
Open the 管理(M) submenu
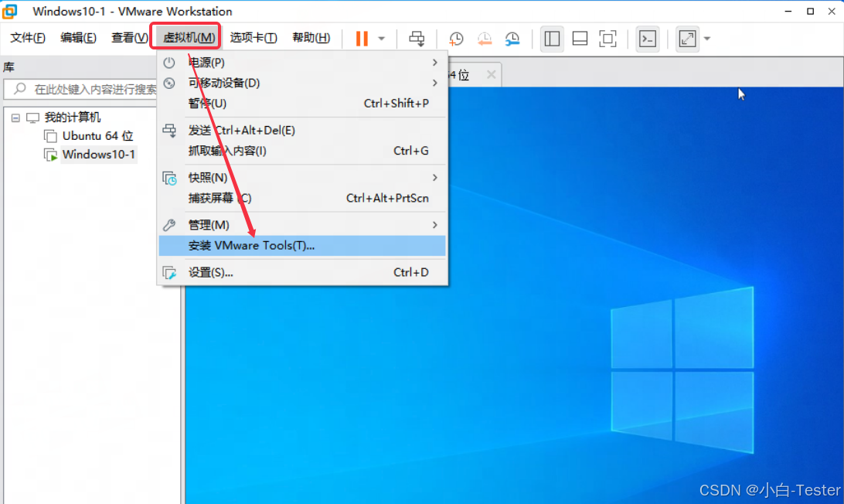302,225
